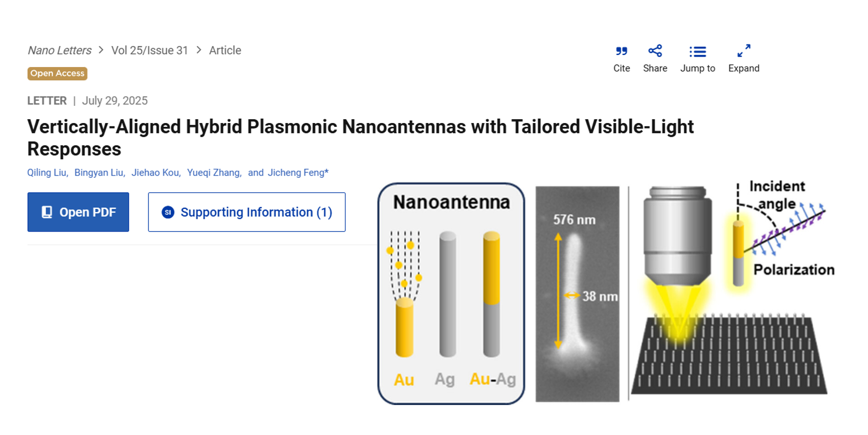The width and height of the screenshot is (868, 435).
Task: Open corresponding author Jicheng Feng
Action: (297, 173)
